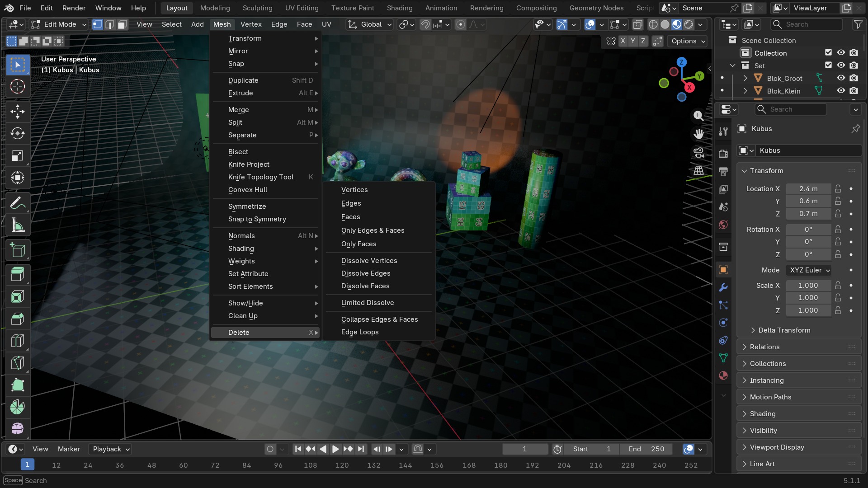Select the Bevel tool

(x=18, y=319)
